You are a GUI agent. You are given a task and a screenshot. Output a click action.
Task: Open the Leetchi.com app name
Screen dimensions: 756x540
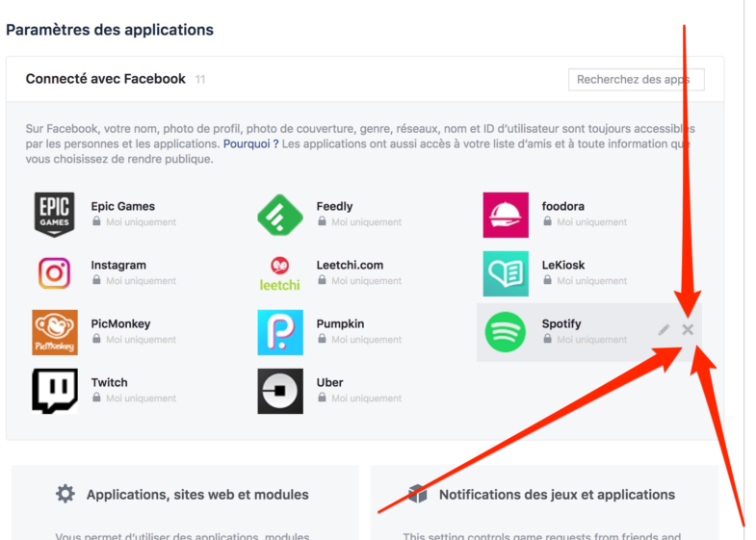pos(350,265)
